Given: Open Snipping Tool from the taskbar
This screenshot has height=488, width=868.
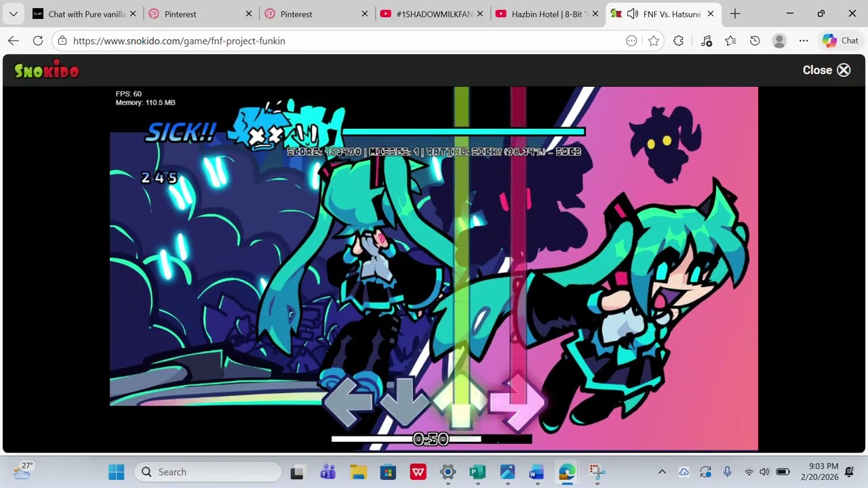Looking at the screenshot, I should click(597, 472).
